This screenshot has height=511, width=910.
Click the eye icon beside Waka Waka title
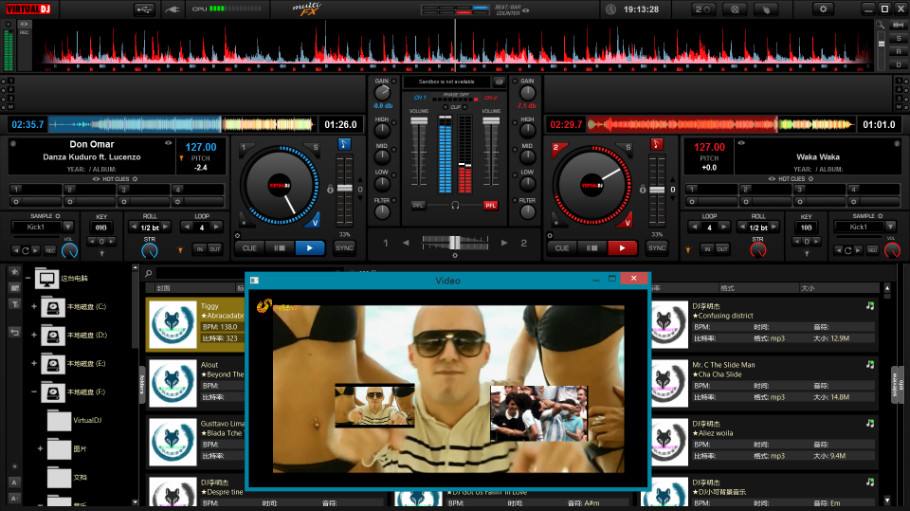(741, 143)
